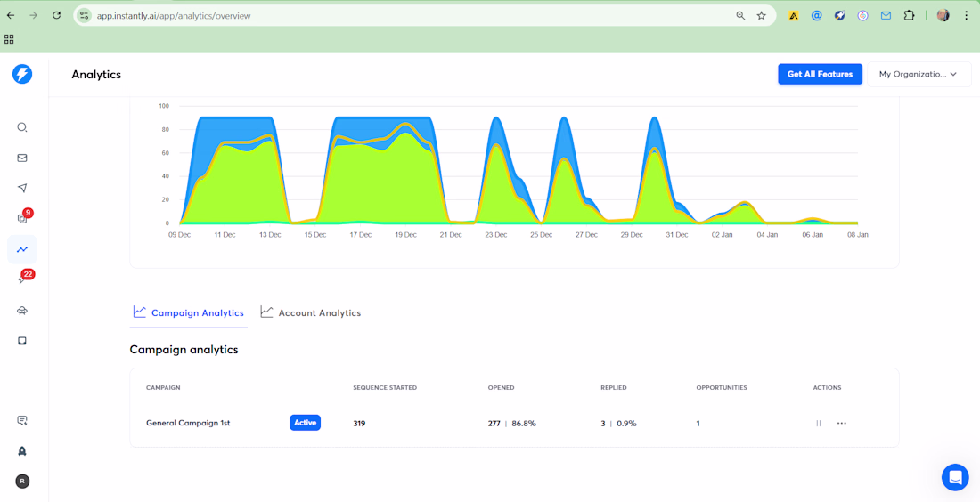Click the 13 Dec label on chart axis
The height and width of the screenshot is (502, 980).
click(x=270, y=235)
